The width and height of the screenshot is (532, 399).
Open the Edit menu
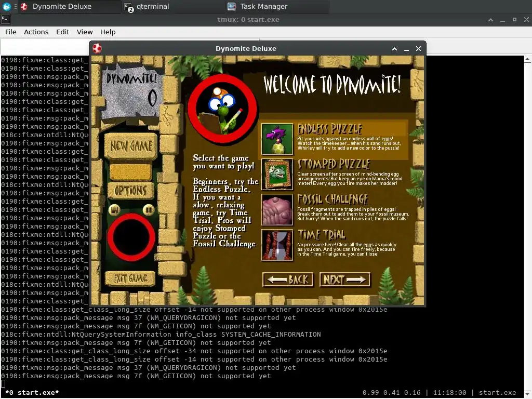click(62, 32)
